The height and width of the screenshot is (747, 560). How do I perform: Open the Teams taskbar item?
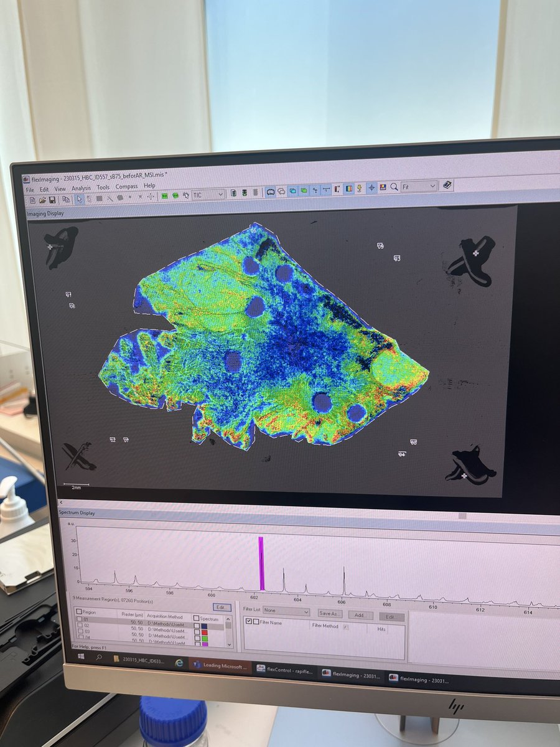pyautogui.click(x=221, y=665)
